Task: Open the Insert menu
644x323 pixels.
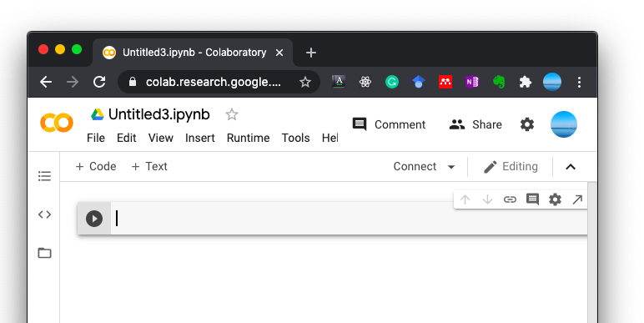Action: click(x=200, y=138)
